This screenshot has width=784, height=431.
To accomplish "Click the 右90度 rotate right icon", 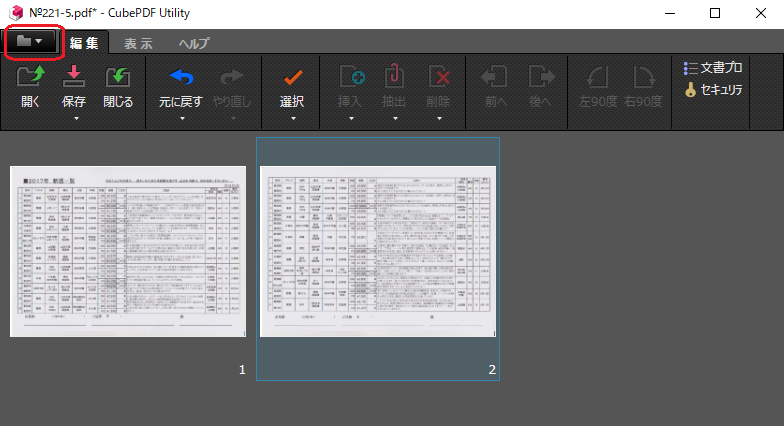I will [643, 77].
